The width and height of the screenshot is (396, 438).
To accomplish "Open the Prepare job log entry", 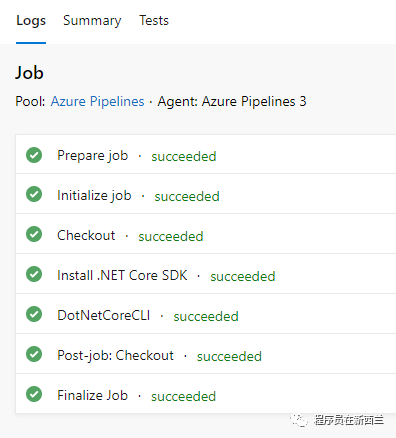I will pyautogui.click(x=206, y=154).
